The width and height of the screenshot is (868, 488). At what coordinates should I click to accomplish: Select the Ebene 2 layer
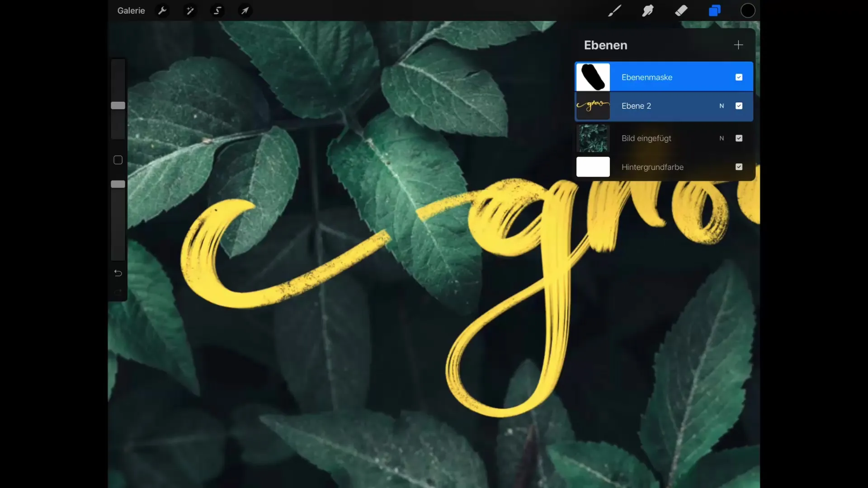[x=664, y=106]
